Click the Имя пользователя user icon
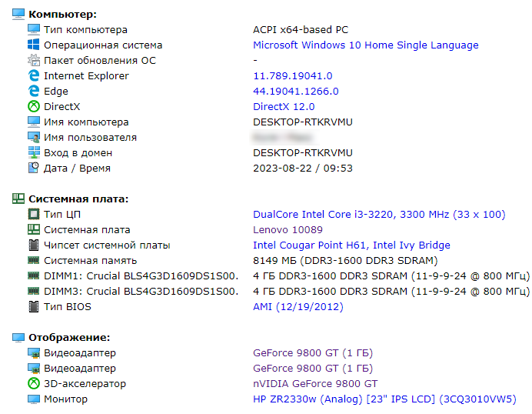 click(34, 137)
